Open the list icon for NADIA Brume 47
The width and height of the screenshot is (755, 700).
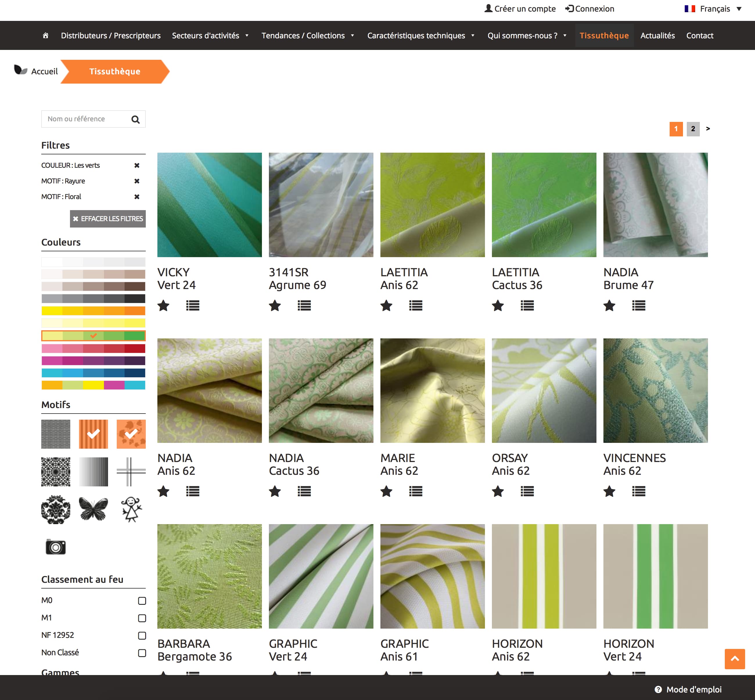click(639, 305)
